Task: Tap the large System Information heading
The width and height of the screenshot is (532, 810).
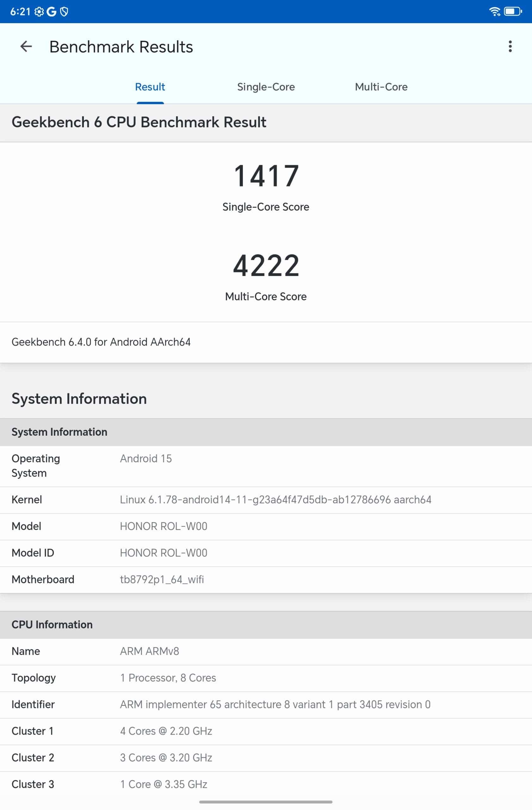Action: [79, 399]
